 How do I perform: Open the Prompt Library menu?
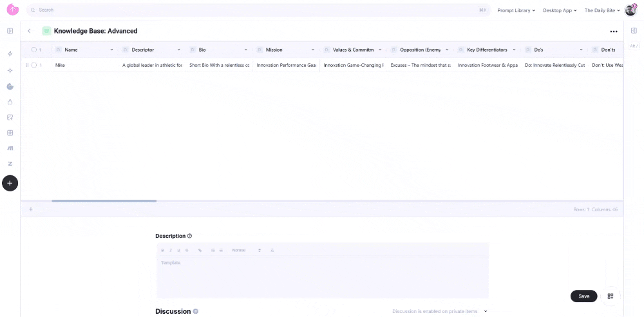[516, 10]
